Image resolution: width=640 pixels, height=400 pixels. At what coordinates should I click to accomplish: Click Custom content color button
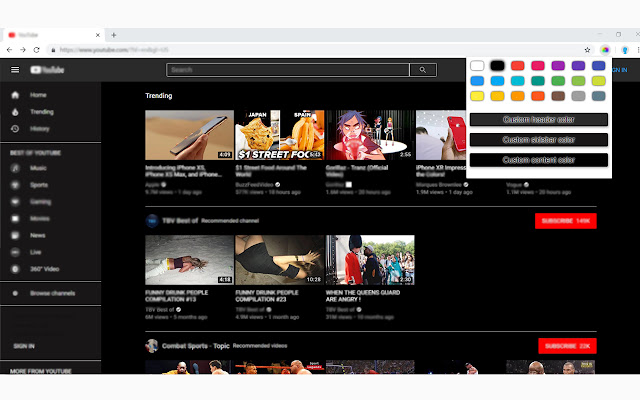(539, 160)
